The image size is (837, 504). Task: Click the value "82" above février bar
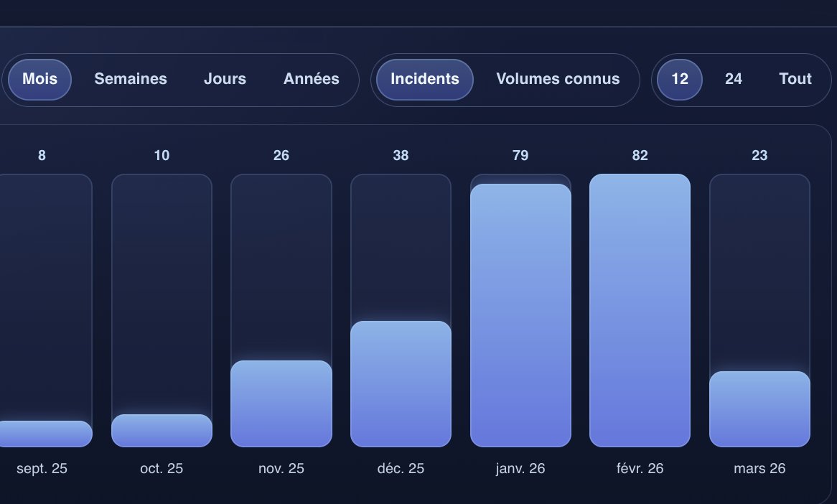[x=640, y=155]
